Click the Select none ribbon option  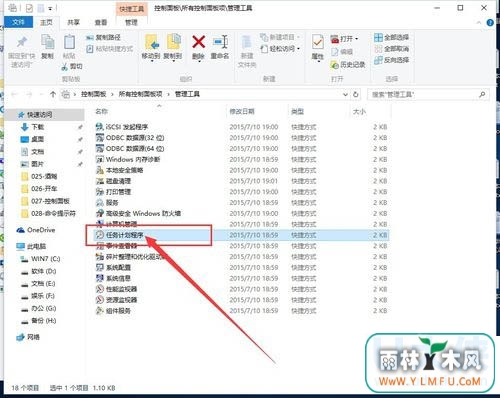(x=391, y=49)
